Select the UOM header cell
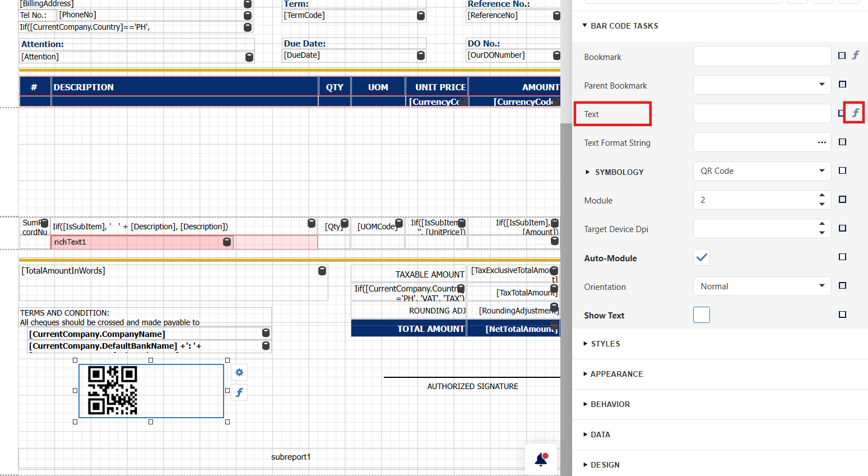868x476 pixels. 378,87
